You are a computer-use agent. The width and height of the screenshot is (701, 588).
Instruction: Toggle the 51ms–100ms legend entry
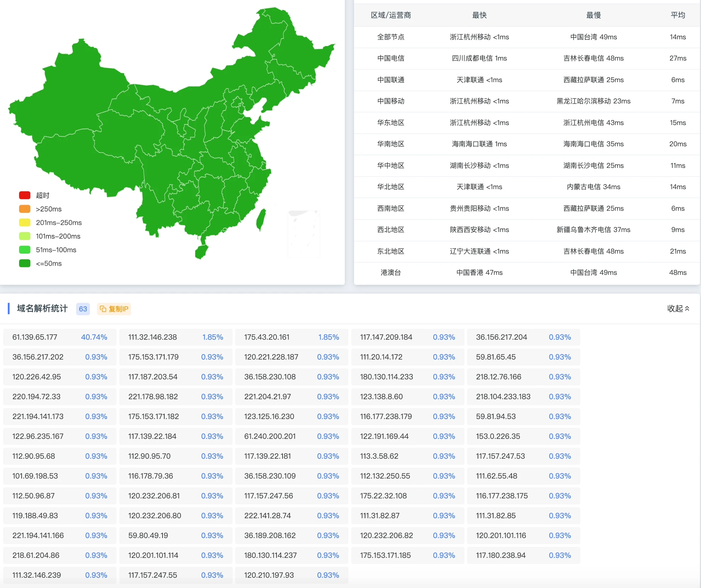click(x=56, y=250)
